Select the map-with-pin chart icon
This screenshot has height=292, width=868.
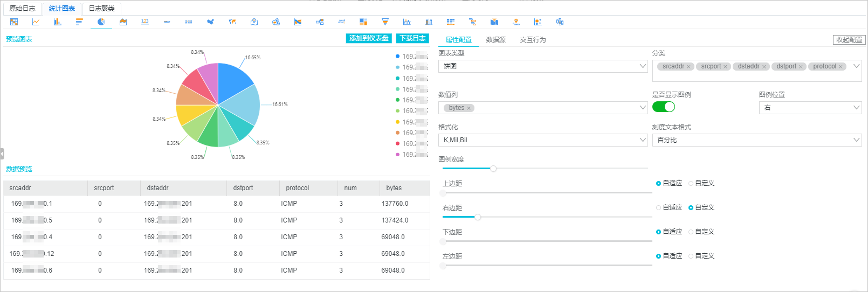click(254, 22)
